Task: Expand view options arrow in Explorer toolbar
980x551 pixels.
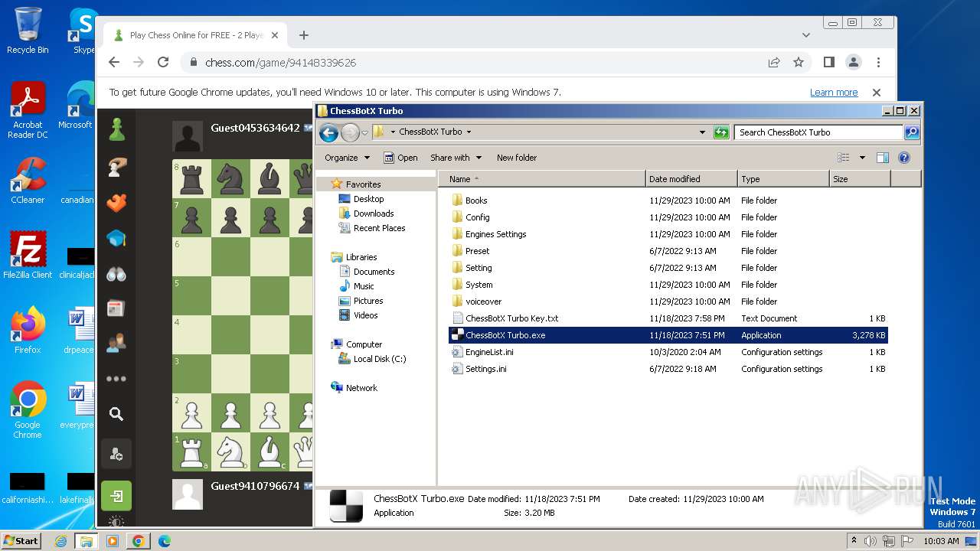Action: click(862, 158)
